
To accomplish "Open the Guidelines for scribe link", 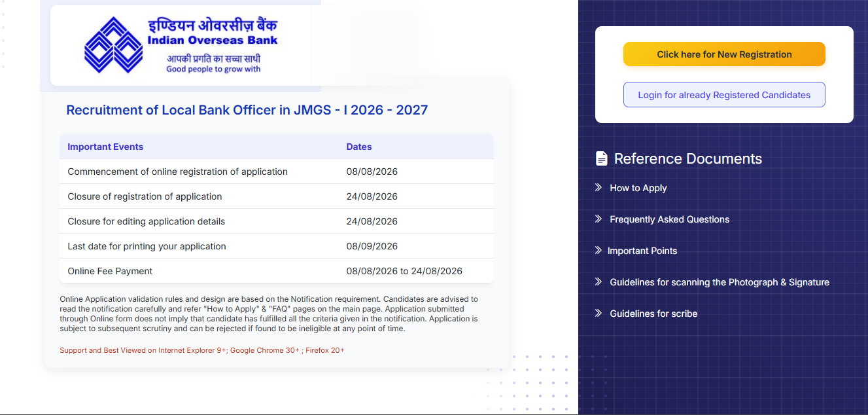I will tap(653, 314).
